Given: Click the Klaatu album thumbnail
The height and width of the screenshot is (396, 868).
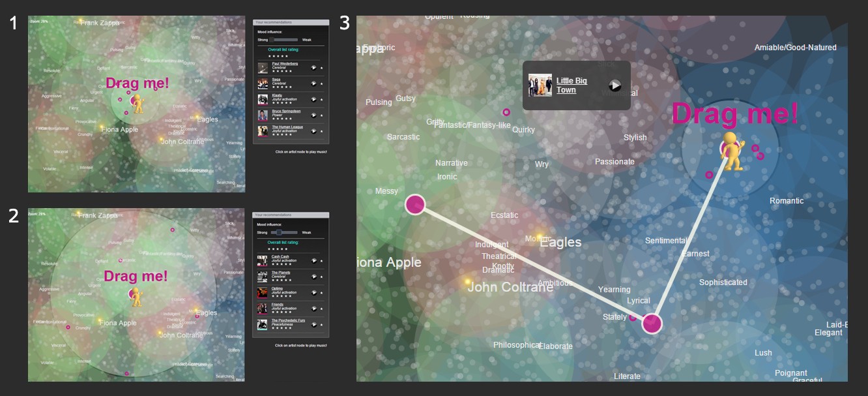Looking at the screenshot, I should [x=263, y=100].
